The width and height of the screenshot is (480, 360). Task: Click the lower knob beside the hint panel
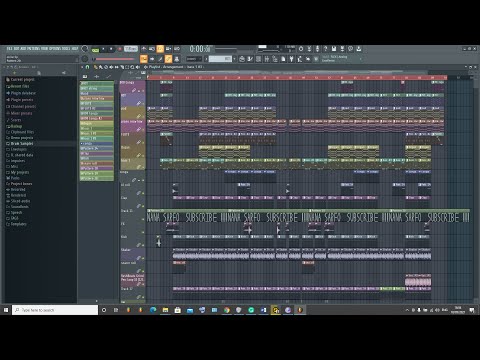pos(85,59)
